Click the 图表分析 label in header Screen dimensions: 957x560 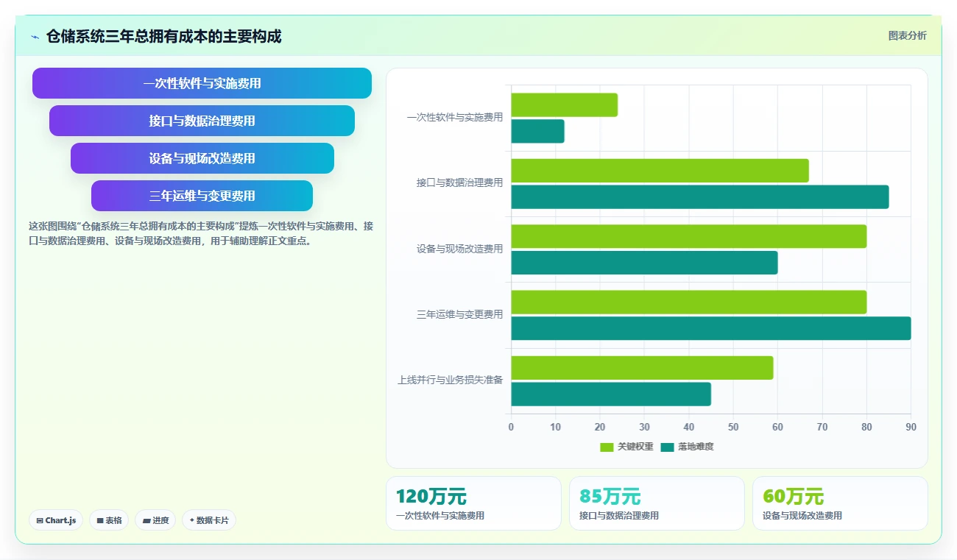pos(907,35)
